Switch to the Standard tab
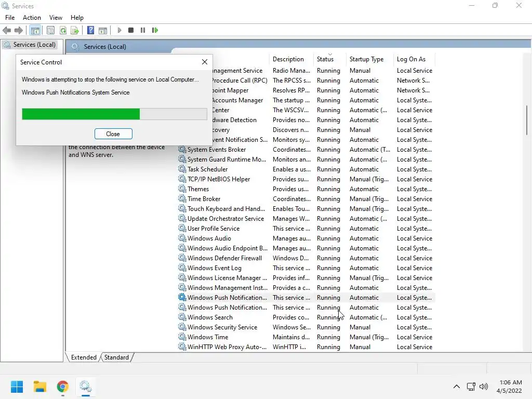The image size is (532, 399). click(x=116, y=357)
